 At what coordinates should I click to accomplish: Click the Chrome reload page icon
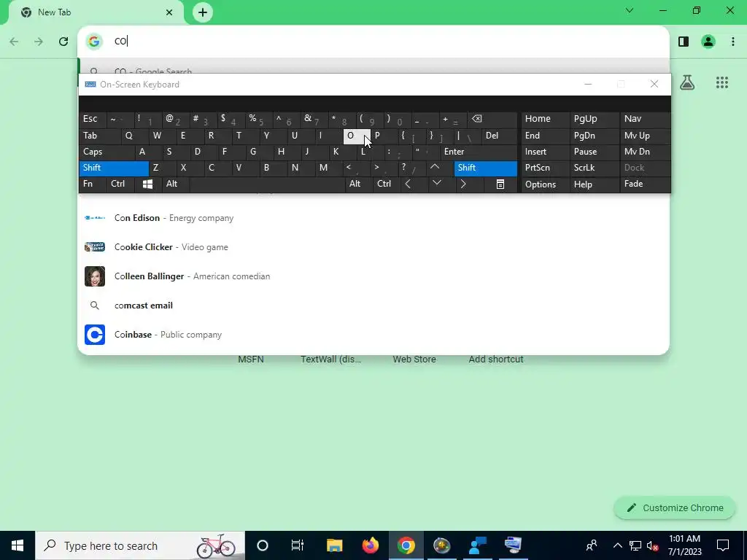[63, 42]
